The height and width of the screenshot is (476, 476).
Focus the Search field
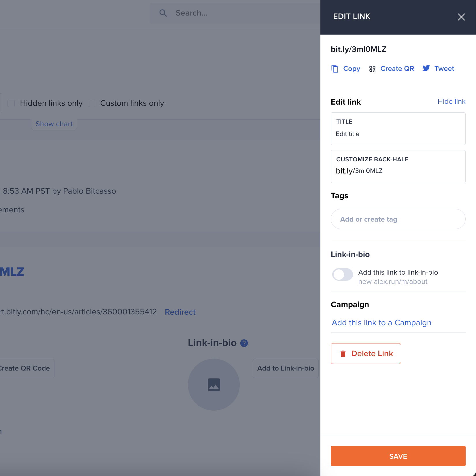pos(235,13)
